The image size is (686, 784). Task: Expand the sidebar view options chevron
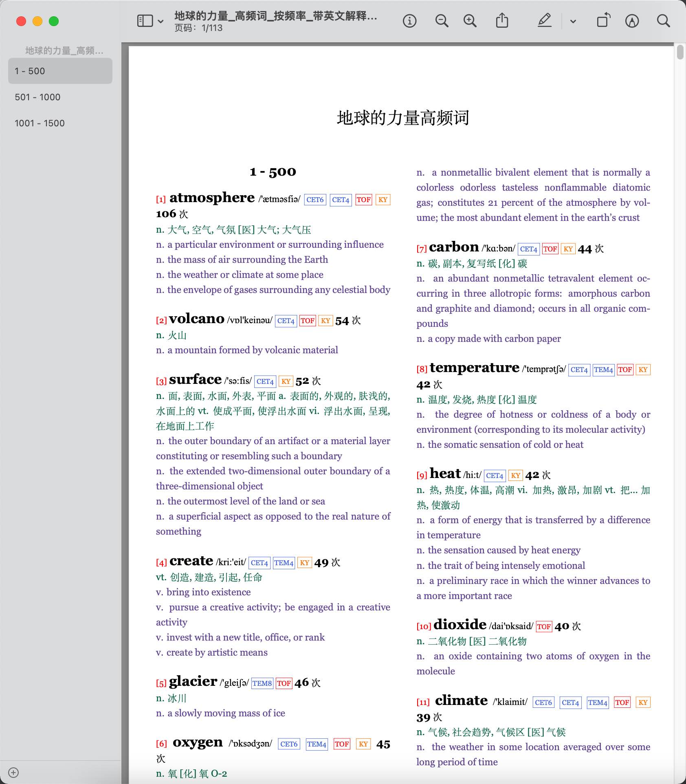pos(161,21)
